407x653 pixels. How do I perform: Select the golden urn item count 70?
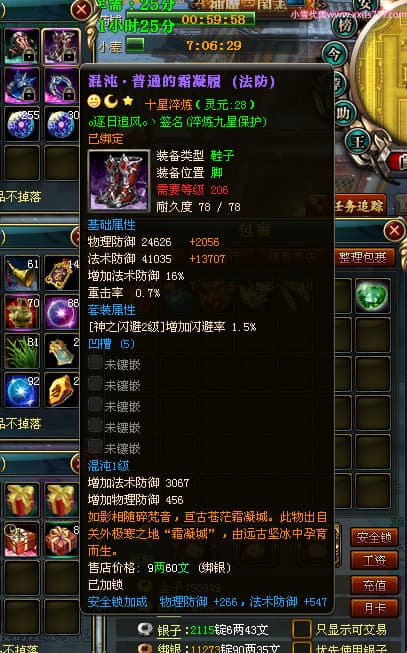coord(22,312)
